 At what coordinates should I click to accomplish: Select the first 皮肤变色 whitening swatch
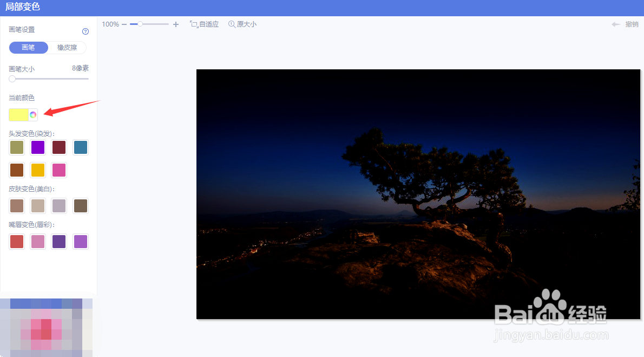tap(16, 205)
